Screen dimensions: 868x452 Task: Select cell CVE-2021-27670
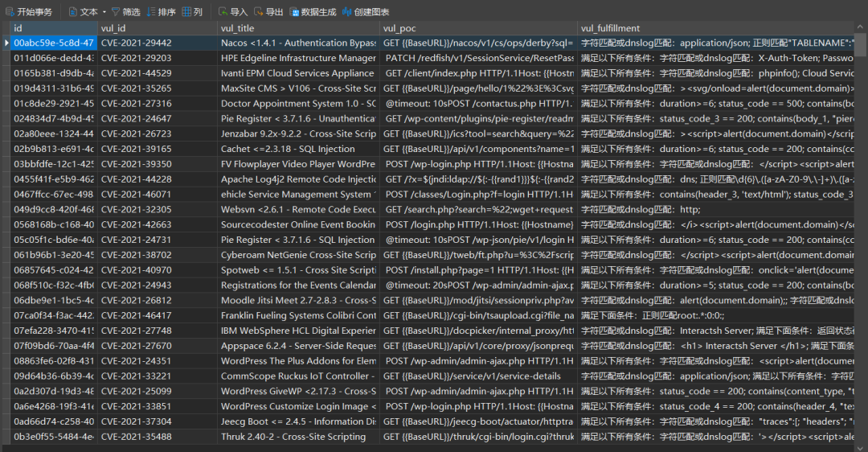pyautogui.click(x=158, y=346)
